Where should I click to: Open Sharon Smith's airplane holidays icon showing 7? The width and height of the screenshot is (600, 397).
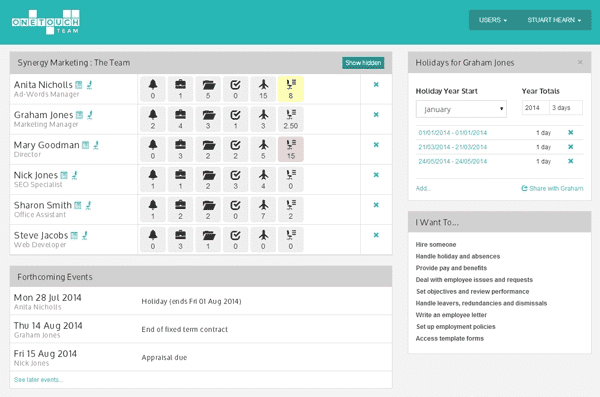pyautogui.click(x=263, y=209)
